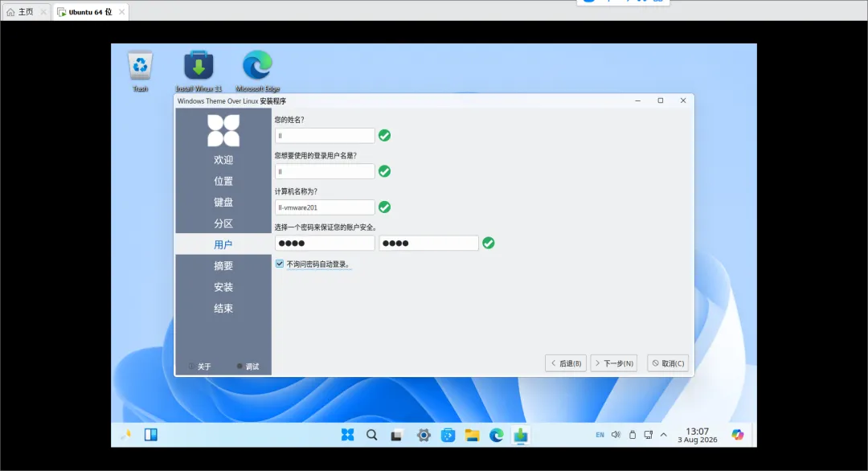Click the password confirmation field

click(428, 243)
